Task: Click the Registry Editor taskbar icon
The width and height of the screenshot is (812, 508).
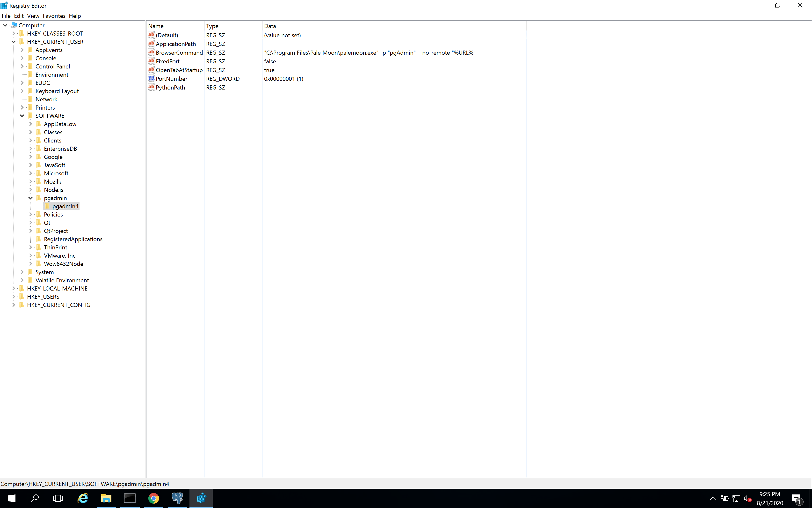Action: click(x=201, y=498)
